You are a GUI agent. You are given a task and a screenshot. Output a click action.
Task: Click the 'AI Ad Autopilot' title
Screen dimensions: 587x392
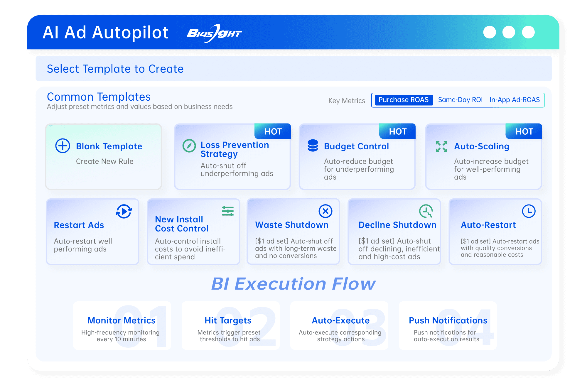(105, 32)
